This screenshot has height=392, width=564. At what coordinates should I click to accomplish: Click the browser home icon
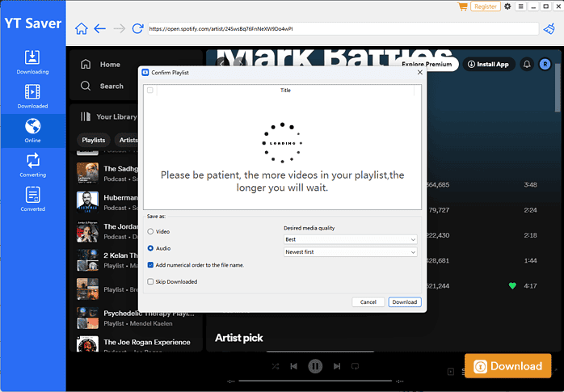[81, 29]
